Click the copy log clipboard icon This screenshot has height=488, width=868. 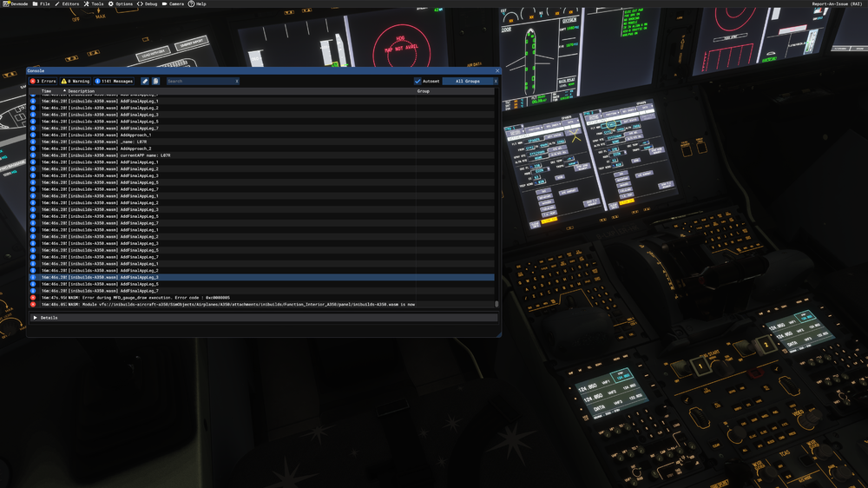pos(156,81)
